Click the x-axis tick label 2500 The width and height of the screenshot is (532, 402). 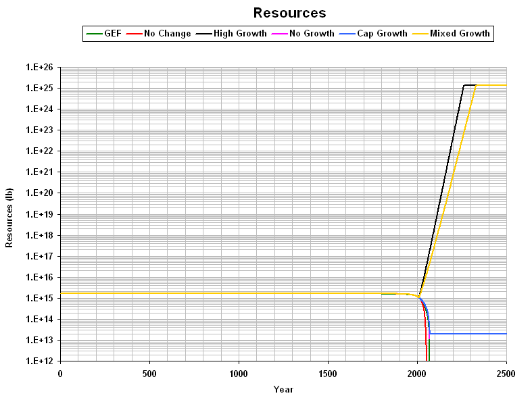coord(506,373)
